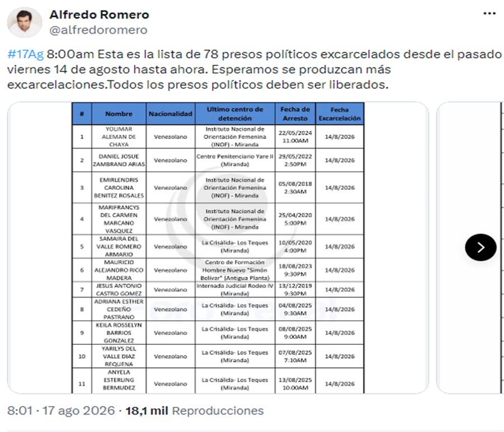The height and width of the screenshot is (432, 504).
Task: Open the partially visible second image
Action: pyautogui.click(x=470, y=248)
